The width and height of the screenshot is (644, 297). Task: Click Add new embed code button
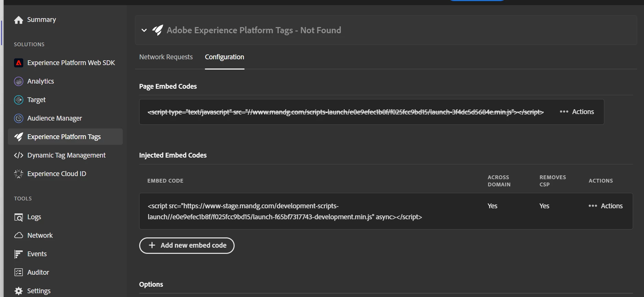(187, 246)
